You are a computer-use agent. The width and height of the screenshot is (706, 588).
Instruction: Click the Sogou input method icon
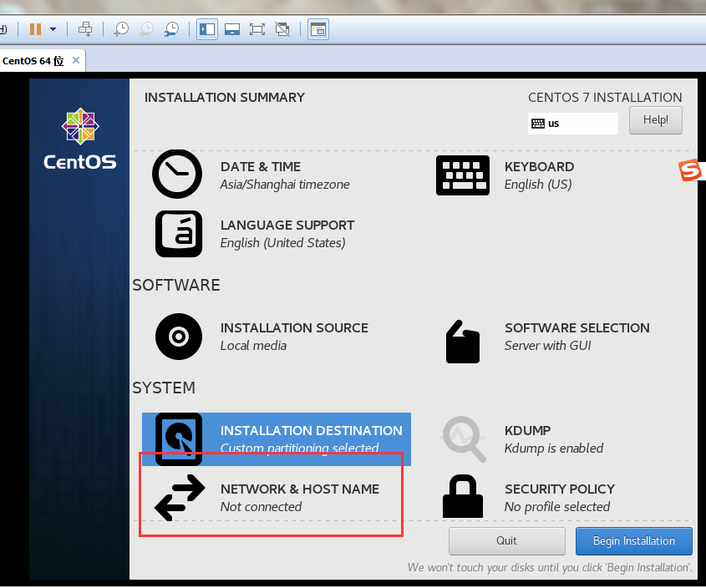tap(691, 170)
